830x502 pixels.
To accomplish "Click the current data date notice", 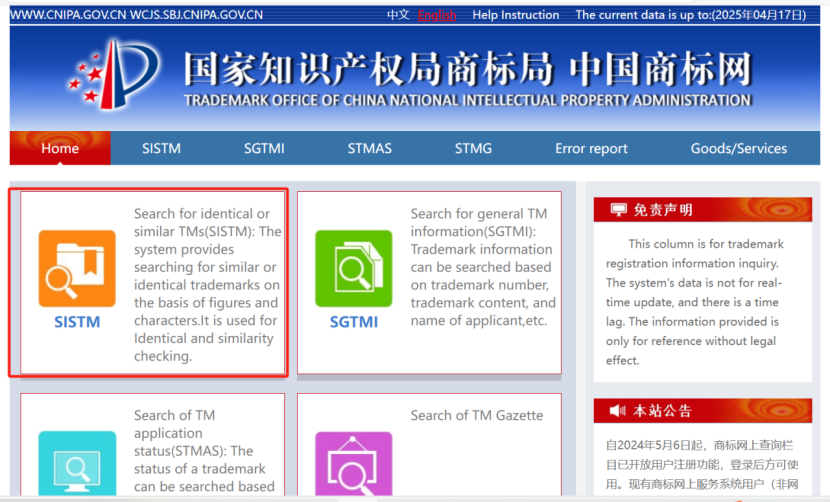I will coord(691,15).
